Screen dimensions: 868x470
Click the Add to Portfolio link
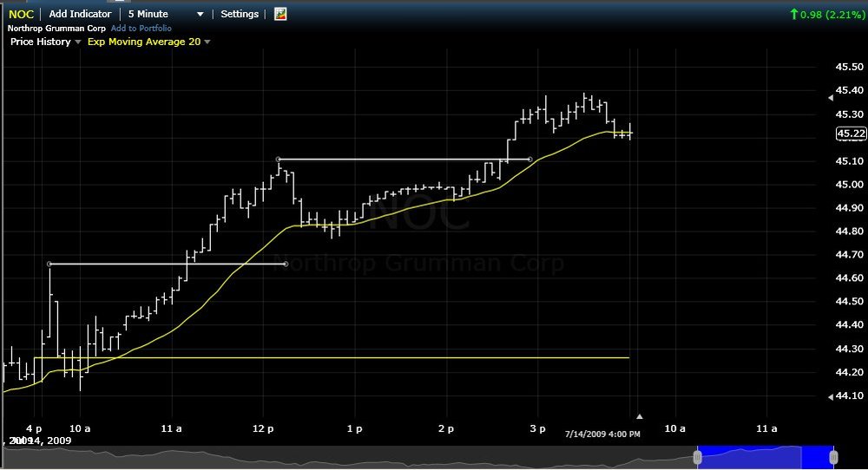point(141,29)
